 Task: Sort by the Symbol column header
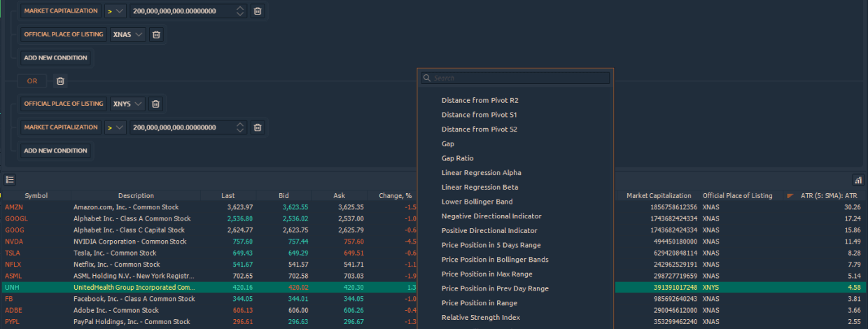coord(36,196)
